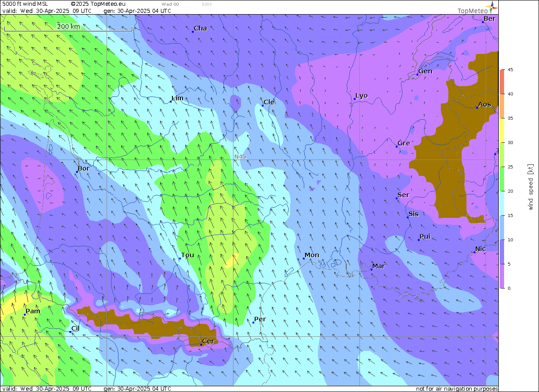Click the Ber city label
The width and height of the screenshot is (539, 392).
point(489,19)
